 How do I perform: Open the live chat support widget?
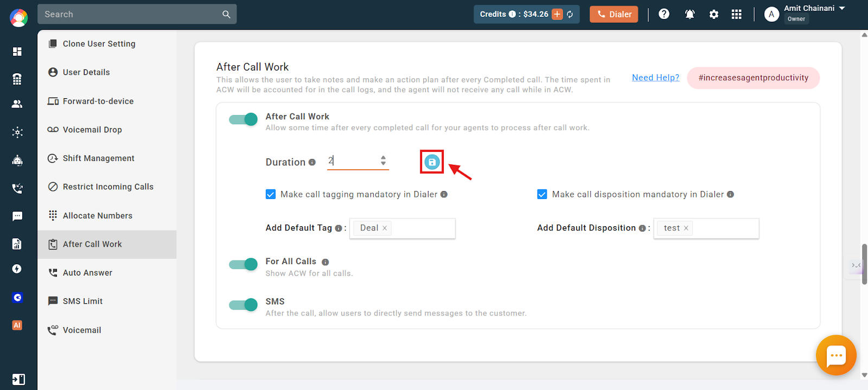click(836, 356)
